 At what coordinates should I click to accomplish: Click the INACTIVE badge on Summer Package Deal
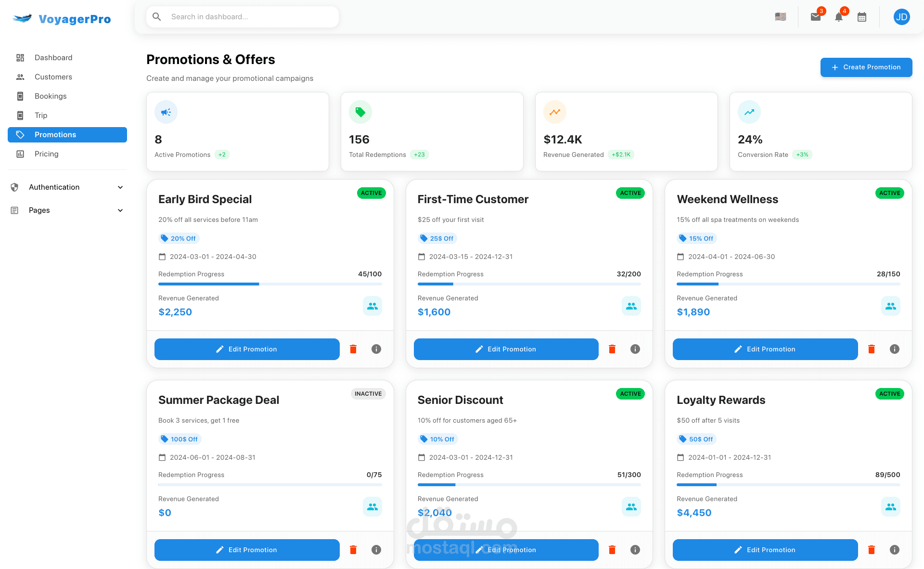coord(368,394)
